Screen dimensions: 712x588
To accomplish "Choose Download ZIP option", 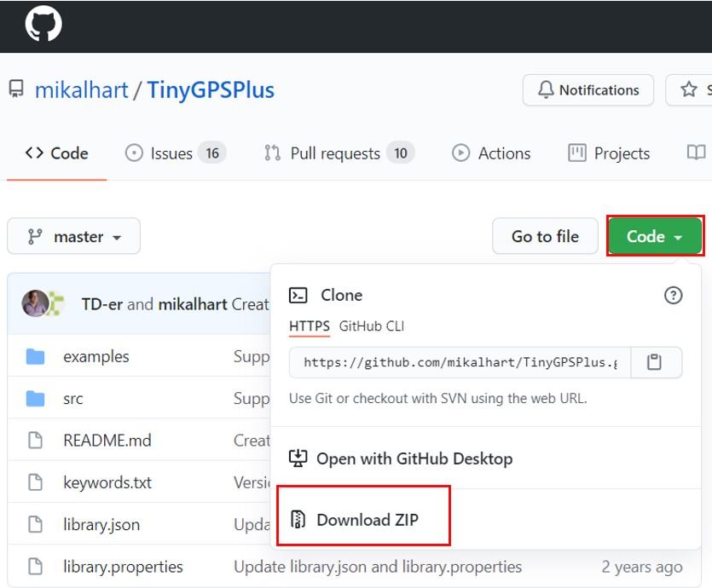I will pyautogui.click(x=354, y=520).
